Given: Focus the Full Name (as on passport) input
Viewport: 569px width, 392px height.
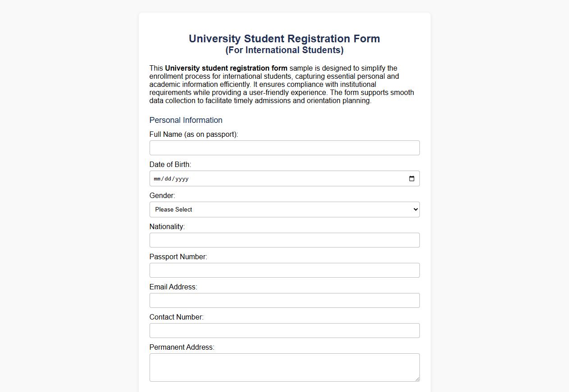Looking at the screenshot, I should tap(284, 148).
